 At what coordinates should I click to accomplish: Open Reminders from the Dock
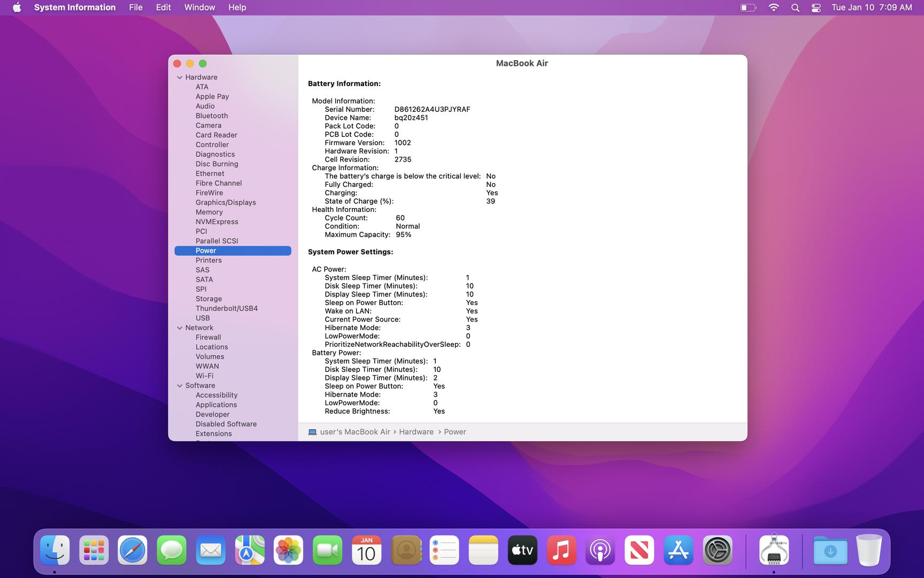(x=444, y=550)
